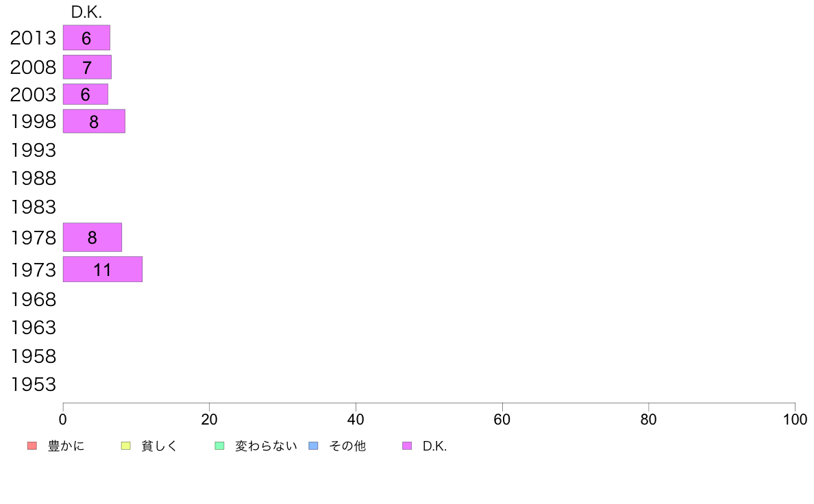The width and height of the screenshot is (814, 504).
Task: Click the 1968 year label
Action: (x=33, y=299)
